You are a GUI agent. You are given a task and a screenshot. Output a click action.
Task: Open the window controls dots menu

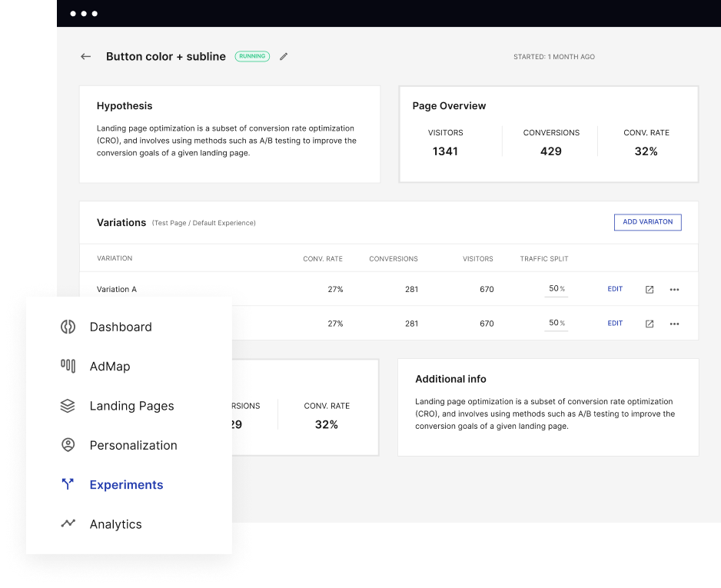(x=85, y=13)
